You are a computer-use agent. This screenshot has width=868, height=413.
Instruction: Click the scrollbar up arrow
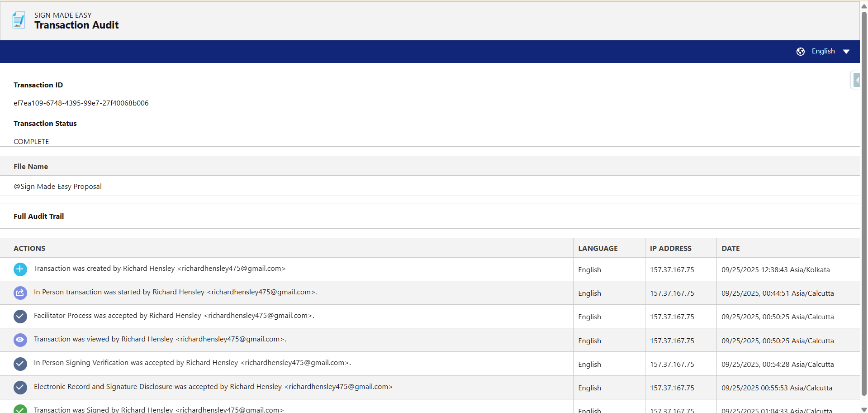[864, 6]
